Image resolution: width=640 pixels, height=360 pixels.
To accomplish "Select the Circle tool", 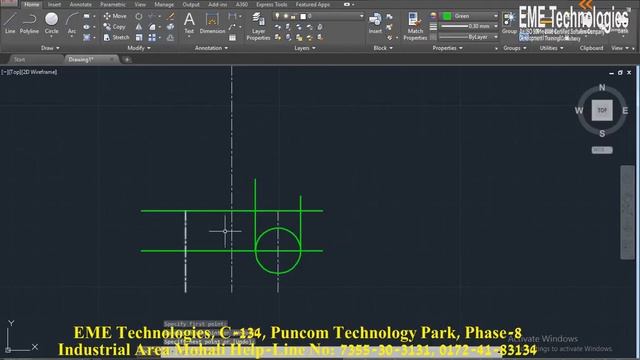I will (x=51, y=23).
